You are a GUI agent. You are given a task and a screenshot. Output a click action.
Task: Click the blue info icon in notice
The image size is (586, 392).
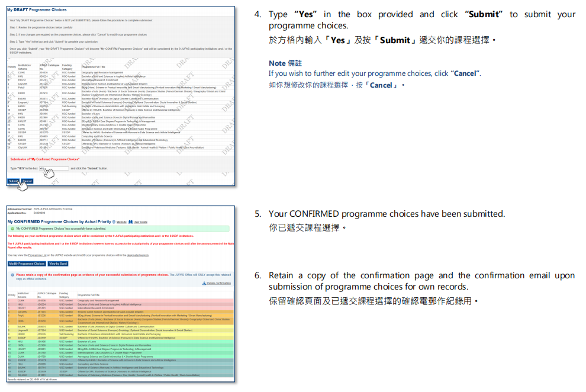12,275
